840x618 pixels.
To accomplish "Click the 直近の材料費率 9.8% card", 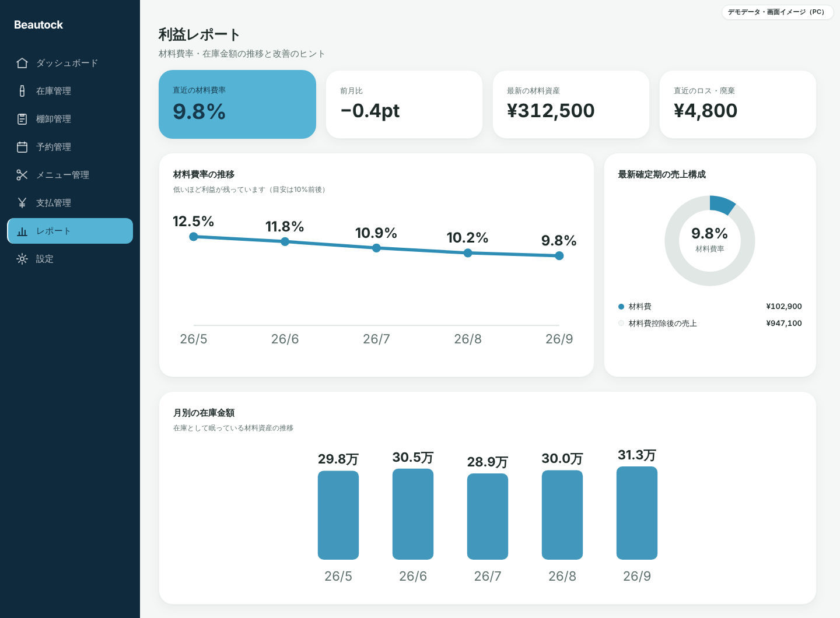I will click(x=237, y=104).
